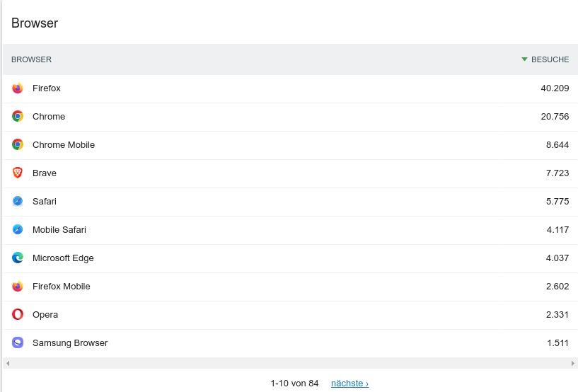The height and width of the screenshot is (392, 578).
Task: Click the Safari compass icon
Action: (17, 201)
